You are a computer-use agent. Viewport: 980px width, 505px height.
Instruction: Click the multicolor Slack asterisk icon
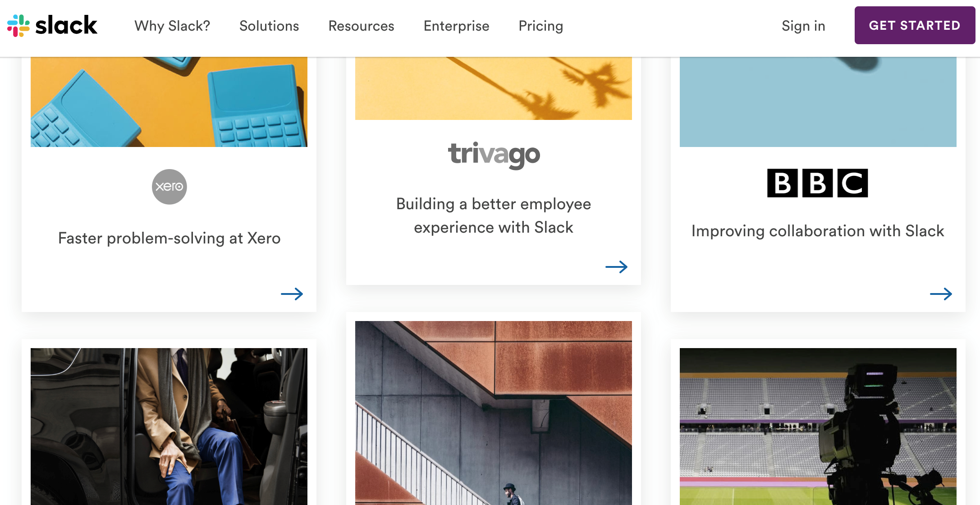coord(20,25)
